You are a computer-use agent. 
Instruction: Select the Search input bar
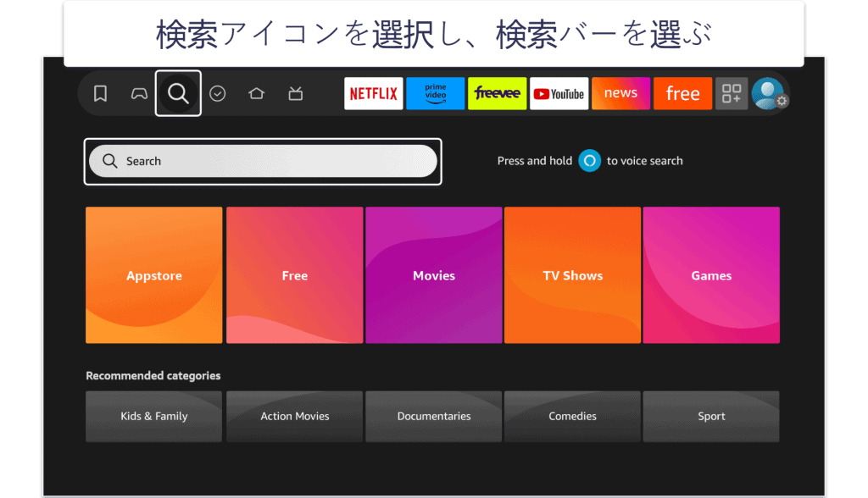click(x=263, y=161)
